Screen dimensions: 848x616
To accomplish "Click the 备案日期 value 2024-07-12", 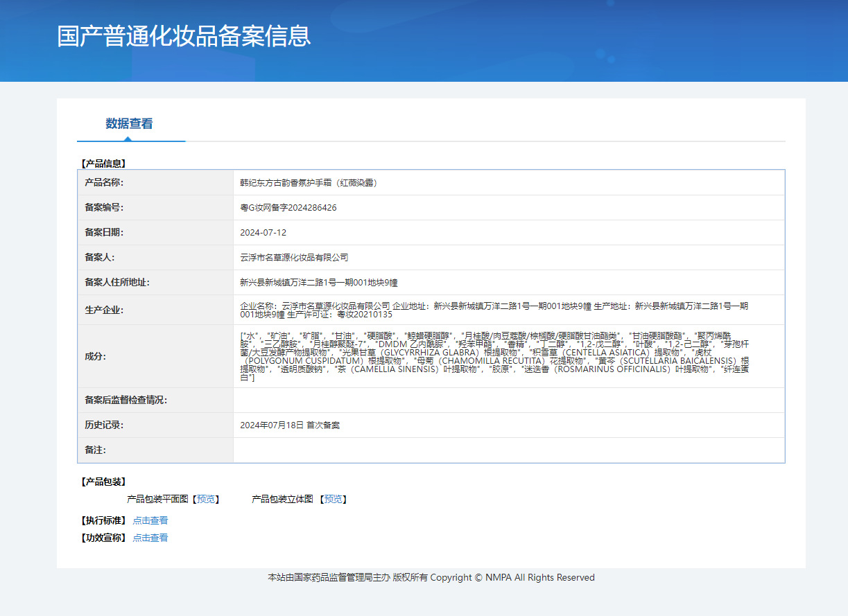I will [x=263, y=233].
